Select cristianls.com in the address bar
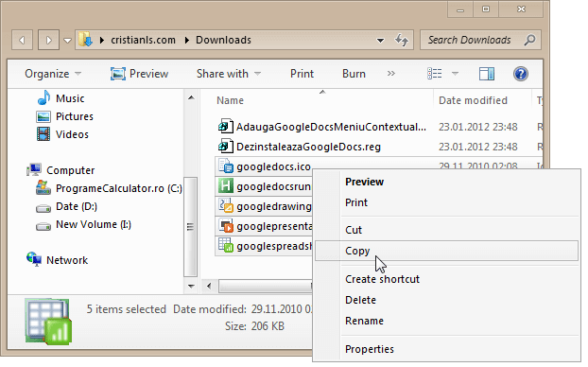 coord(144,40)
